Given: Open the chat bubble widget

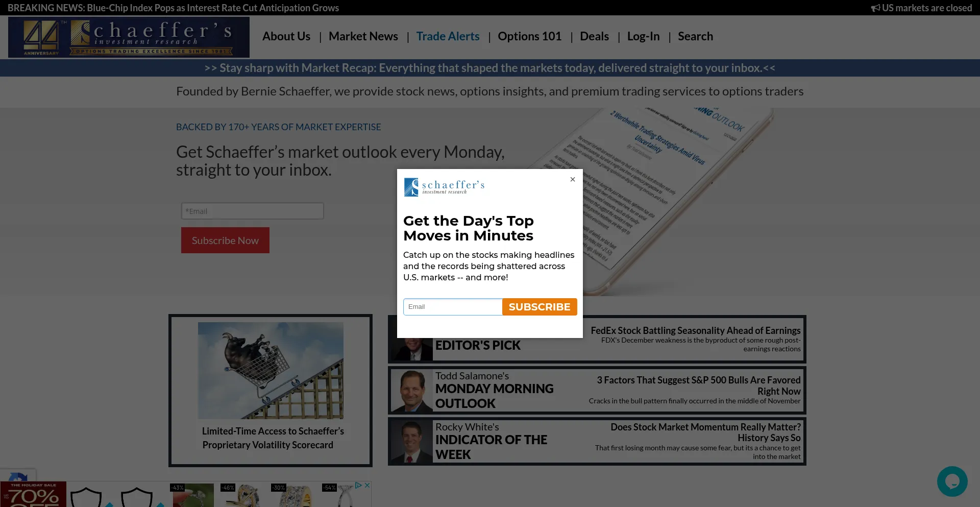Looking at the screenshot, I should click(x=952, y=481).
